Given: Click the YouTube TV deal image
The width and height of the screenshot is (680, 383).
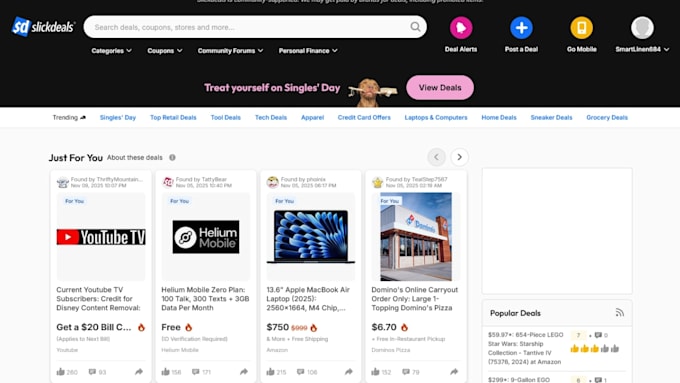Looking at the screenshot, I should (x=101, y=237).
